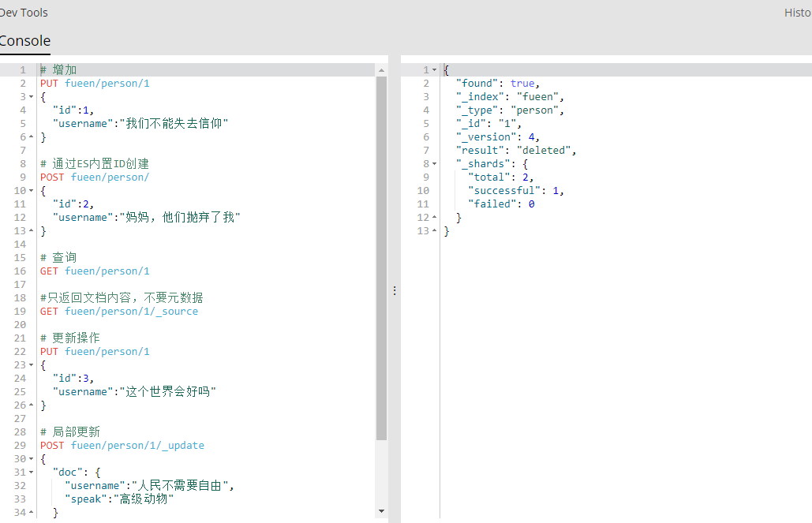Click the "POST fueen/person/" request line
Image resolution: width=812 pixels, height=523 pixels.
click(95, 177)
